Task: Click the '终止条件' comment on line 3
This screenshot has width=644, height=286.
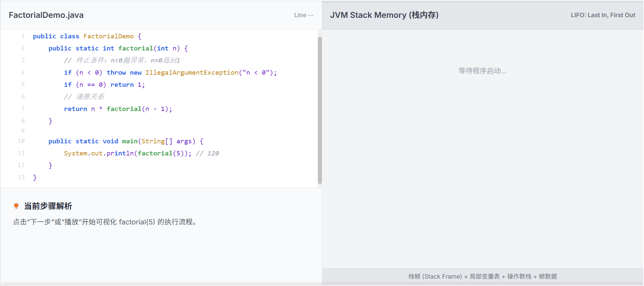Action: 122,61
